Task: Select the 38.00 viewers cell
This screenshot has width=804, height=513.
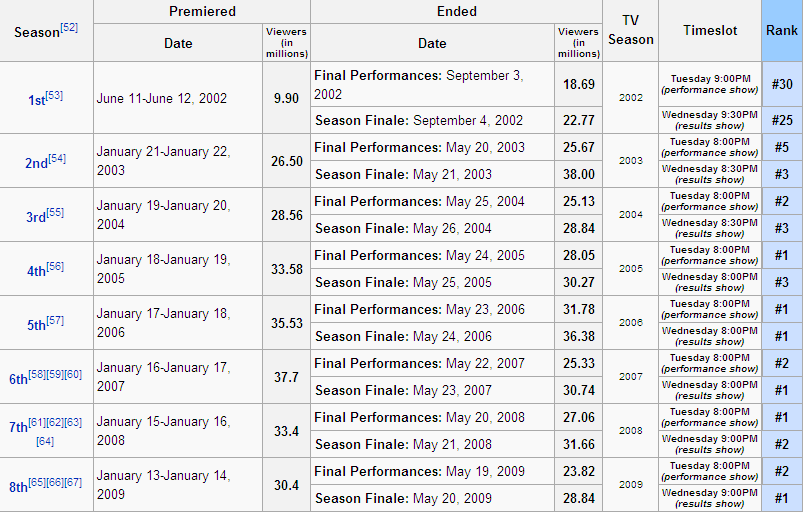Action: [x=579, y=174]
